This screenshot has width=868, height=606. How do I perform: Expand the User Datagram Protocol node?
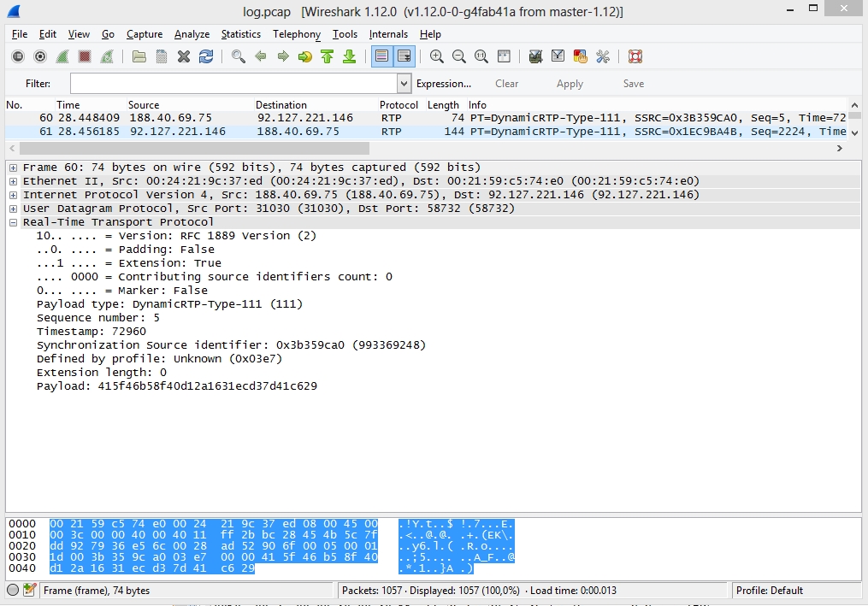coord(14,209)
